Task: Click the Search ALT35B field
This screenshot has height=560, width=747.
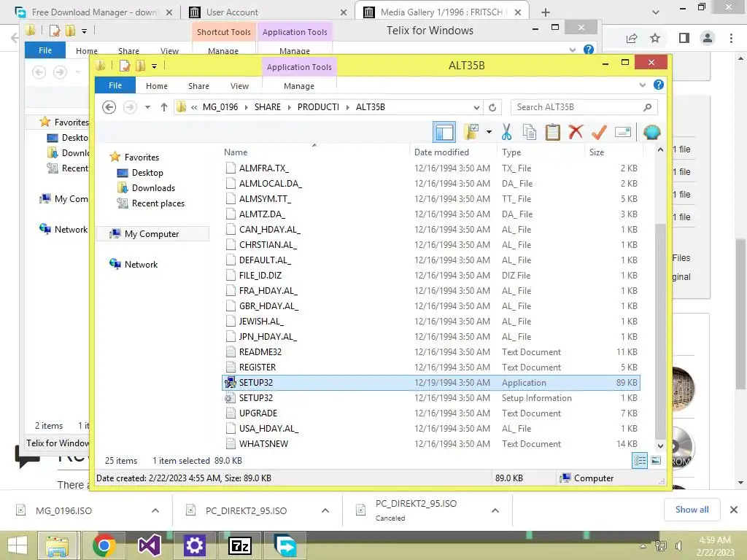Action: 584,107
